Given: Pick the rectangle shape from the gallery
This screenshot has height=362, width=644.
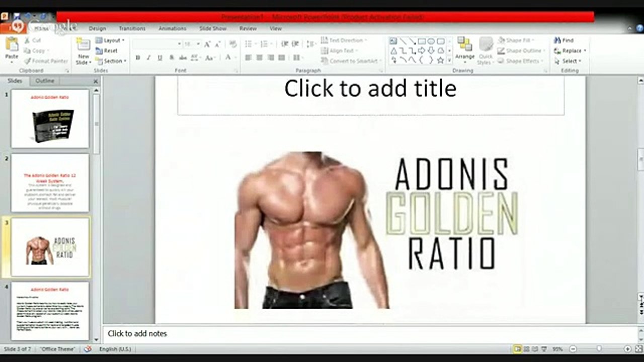Looking at the screenshot, I should point(422,41).
